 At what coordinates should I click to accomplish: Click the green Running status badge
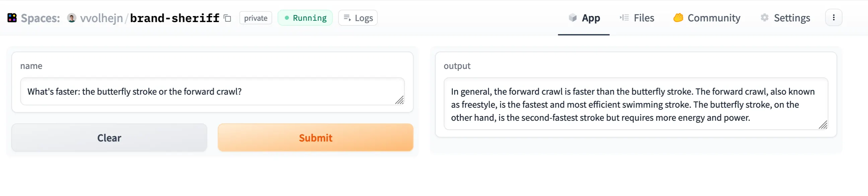(305, 18)
